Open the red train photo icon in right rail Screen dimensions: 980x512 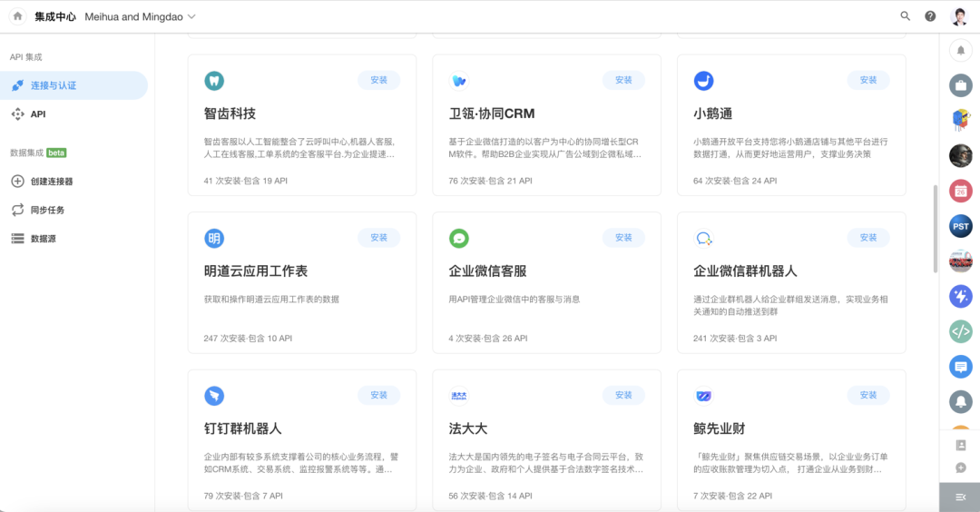[x=961, y=261]
